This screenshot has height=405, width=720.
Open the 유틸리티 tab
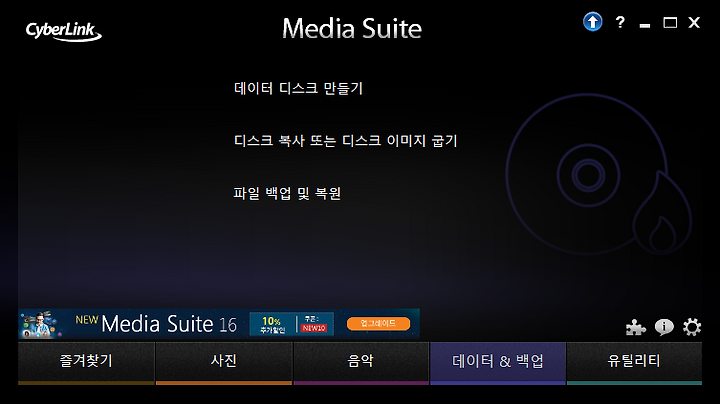[634, 363]
